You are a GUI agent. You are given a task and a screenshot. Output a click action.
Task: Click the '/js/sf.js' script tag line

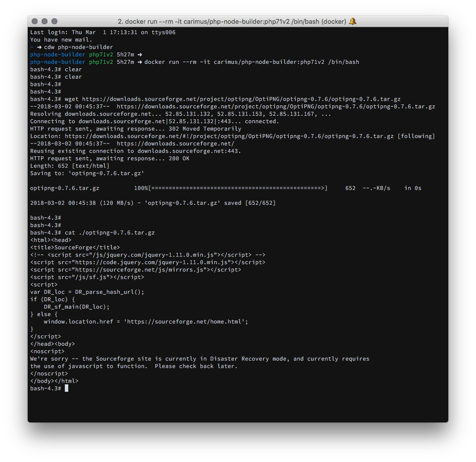coord(87,277)
